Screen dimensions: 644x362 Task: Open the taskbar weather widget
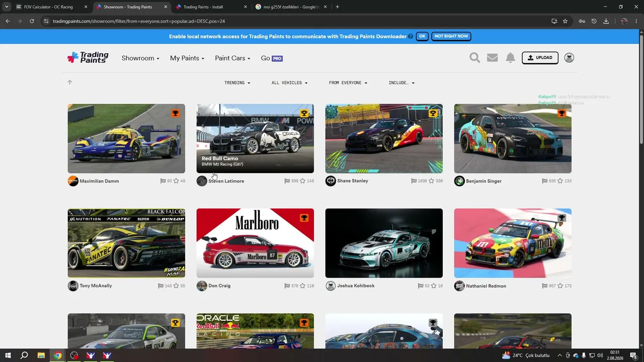(x=525, y=355)
